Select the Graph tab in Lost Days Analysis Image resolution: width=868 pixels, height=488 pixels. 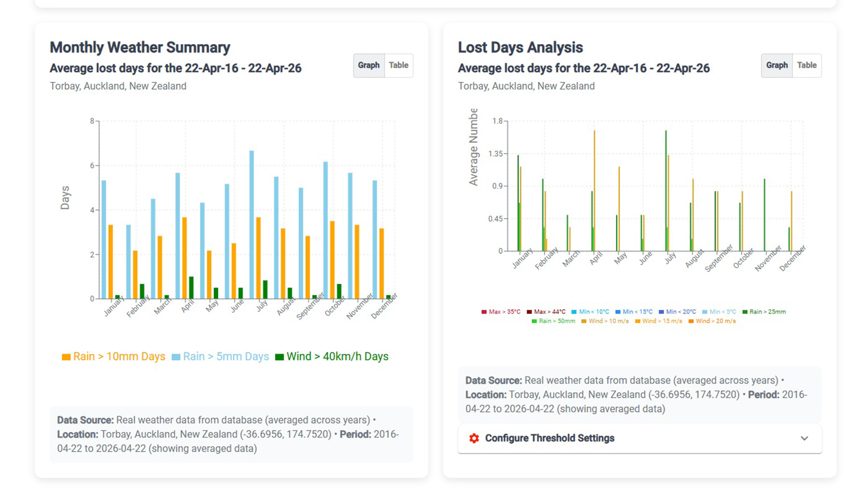coord(777,65)
